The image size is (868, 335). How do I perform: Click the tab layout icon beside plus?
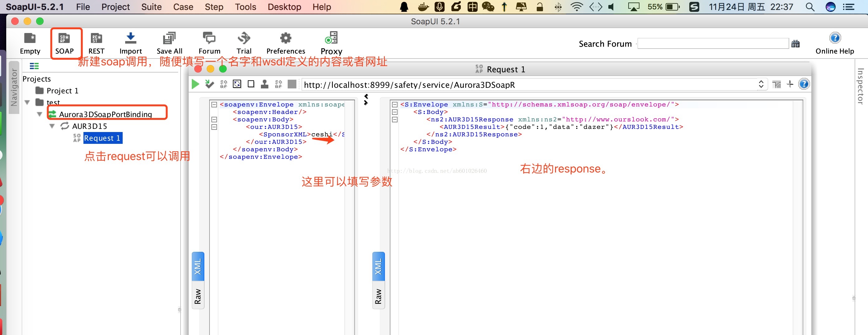point(776,84)
